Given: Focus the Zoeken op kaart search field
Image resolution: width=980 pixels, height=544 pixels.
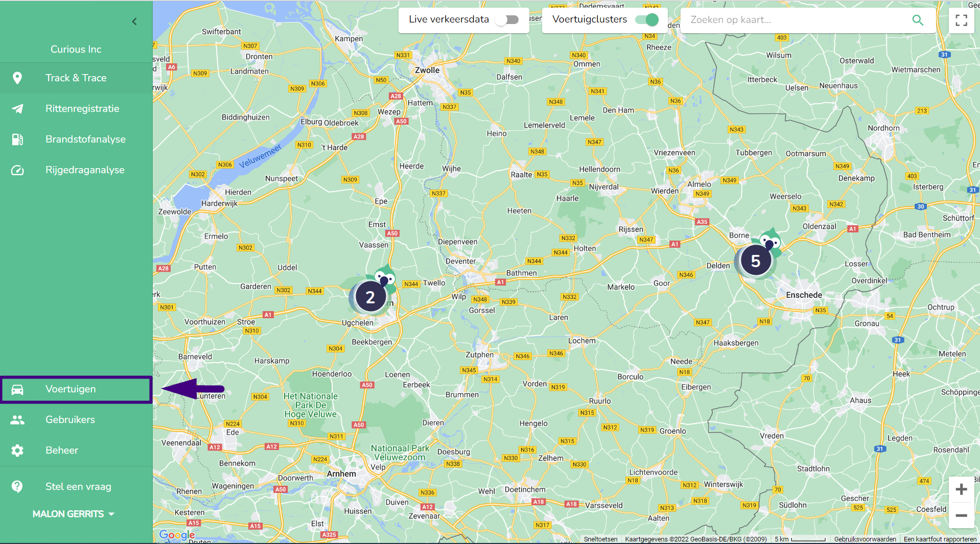Looking at the screenshot, I should tap(796, 20).
